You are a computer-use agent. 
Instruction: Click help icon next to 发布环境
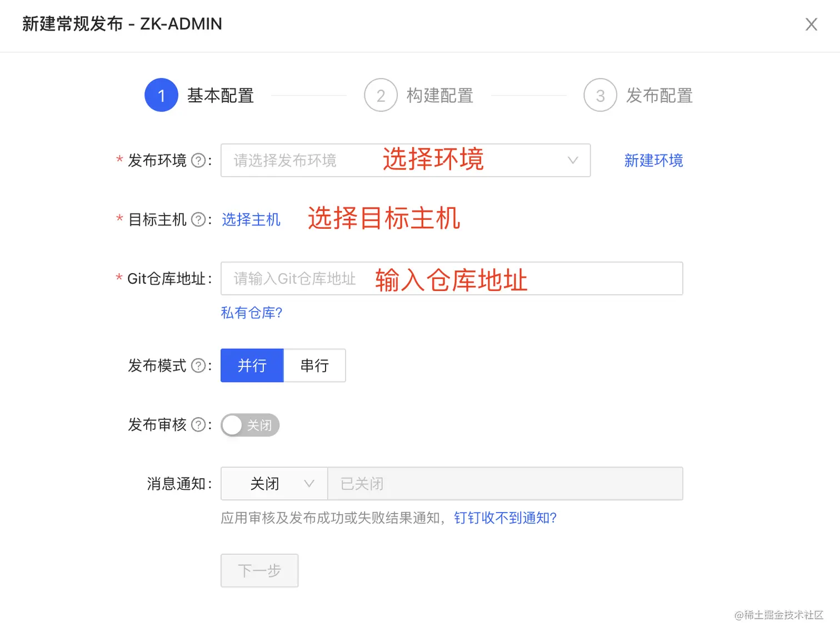(x=198, y=160)
